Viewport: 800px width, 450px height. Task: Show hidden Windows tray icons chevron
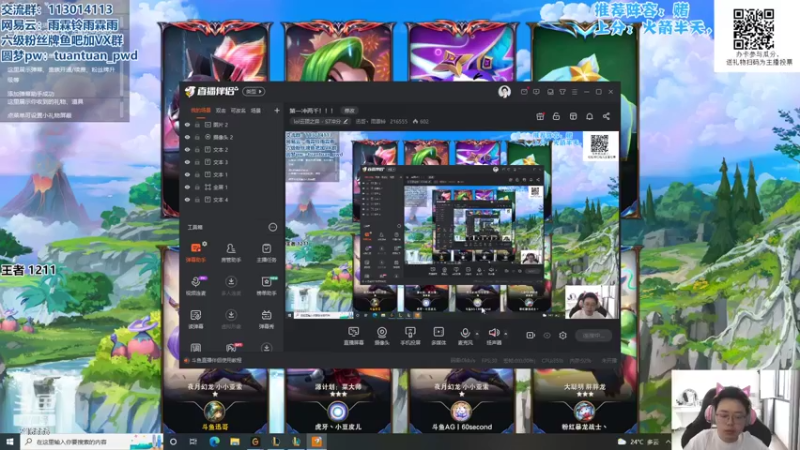[668, 442]
